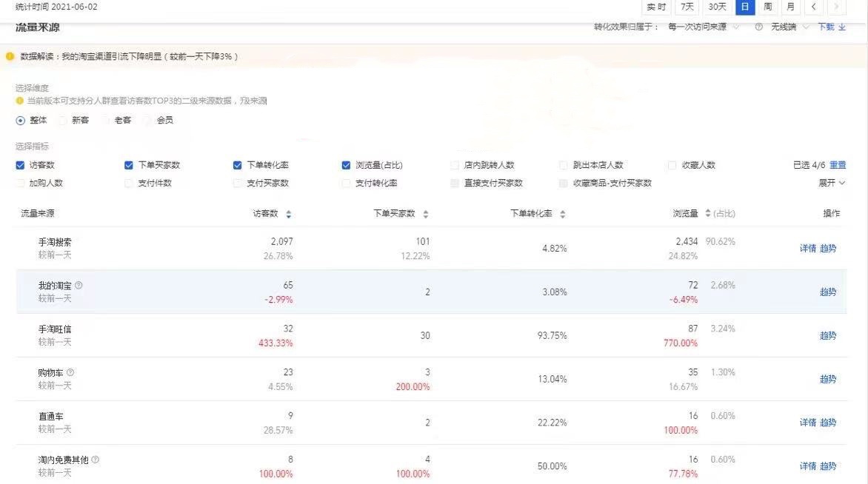Click the 流量来源 column header
This screenshot has height=484, width=868.
(x=38, y=214)
